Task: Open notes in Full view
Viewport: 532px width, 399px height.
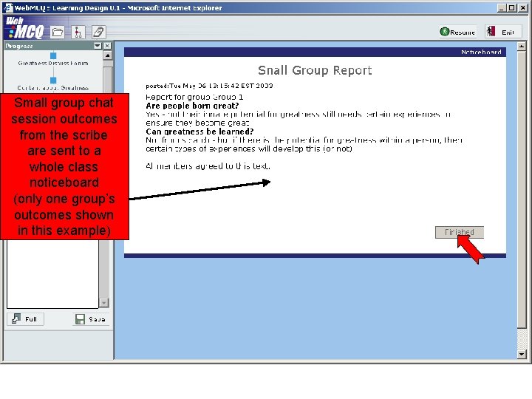Action: (25, 319)
